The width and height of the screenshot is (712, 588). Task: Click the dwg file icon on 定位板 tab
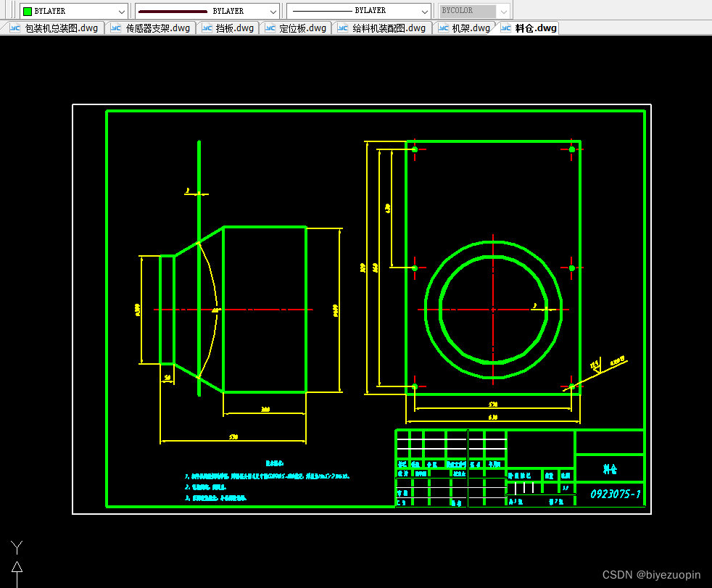click(x=270, y=28)
